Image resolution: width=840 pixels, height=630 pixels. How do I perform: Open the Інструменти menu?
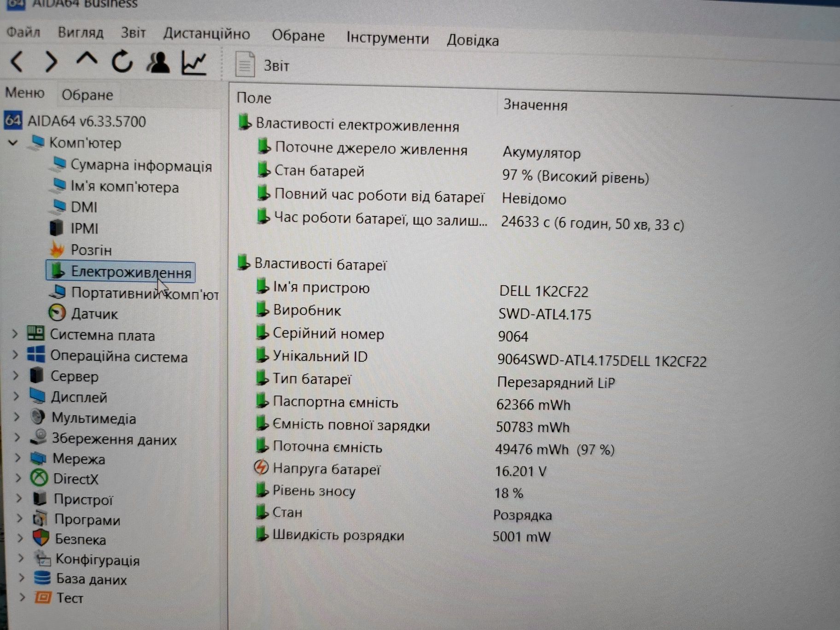point(387,38)
